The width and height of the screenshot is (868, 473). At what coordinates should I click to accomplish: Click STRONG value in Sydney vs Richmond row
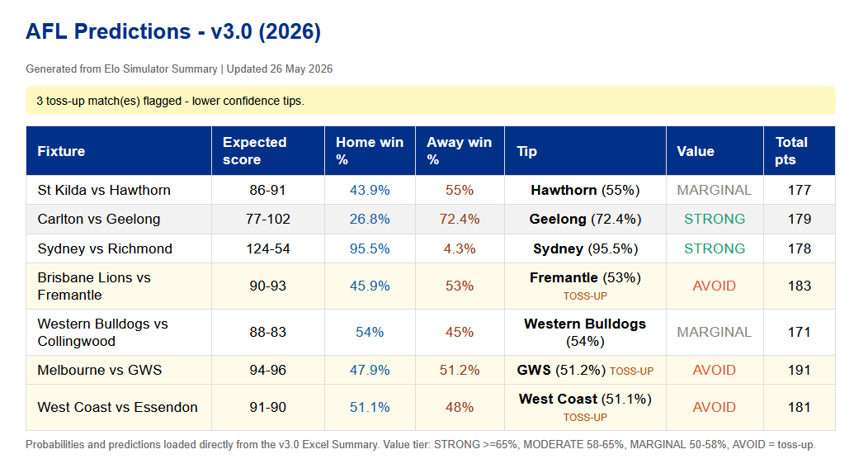coord(714,248)
